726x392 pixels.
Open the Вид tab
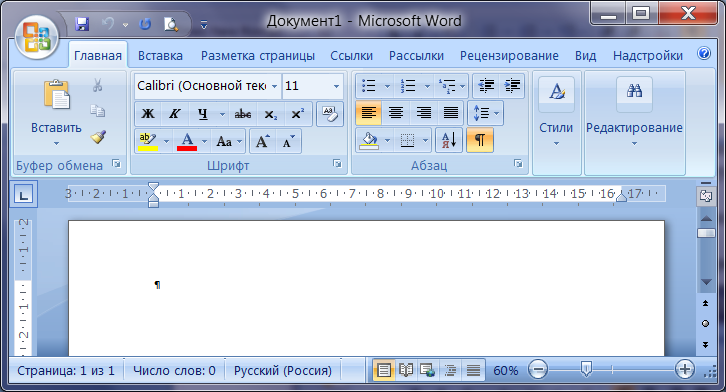585,56
